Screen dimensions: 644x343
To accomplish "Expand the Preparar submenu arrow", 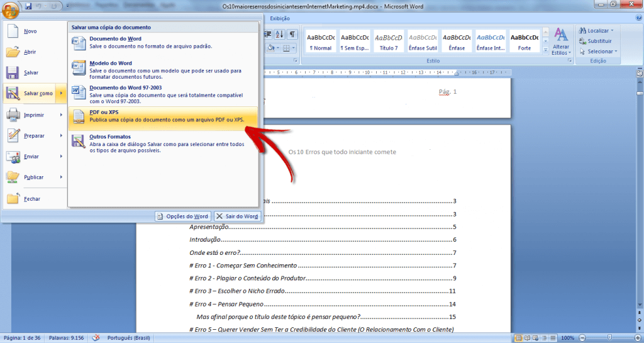I will (61, 135).
